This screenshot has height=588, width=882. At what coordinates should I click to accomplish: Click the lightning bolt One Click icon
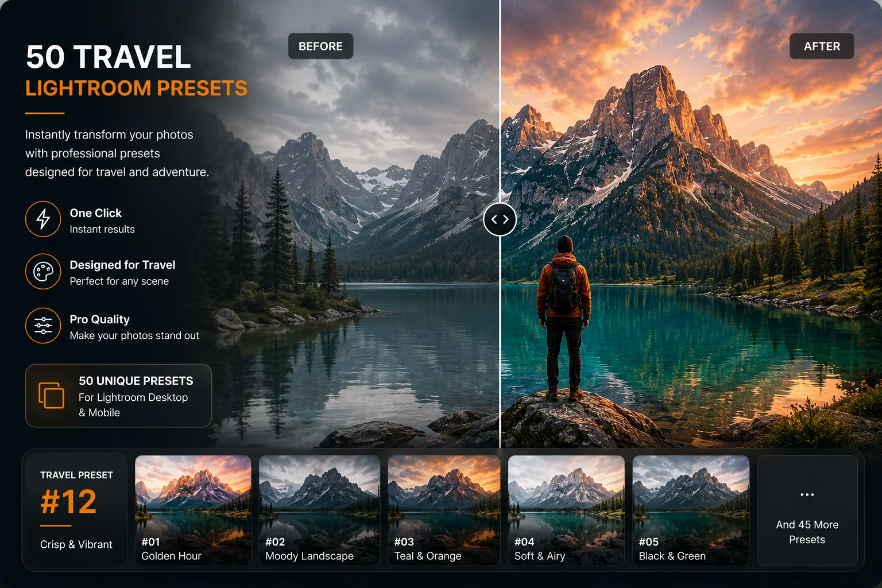(x=43, y=219)
